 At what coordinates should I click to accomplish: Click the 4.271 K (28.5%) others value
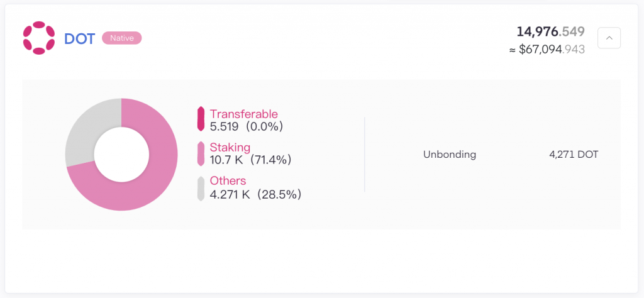pos(255,194)
